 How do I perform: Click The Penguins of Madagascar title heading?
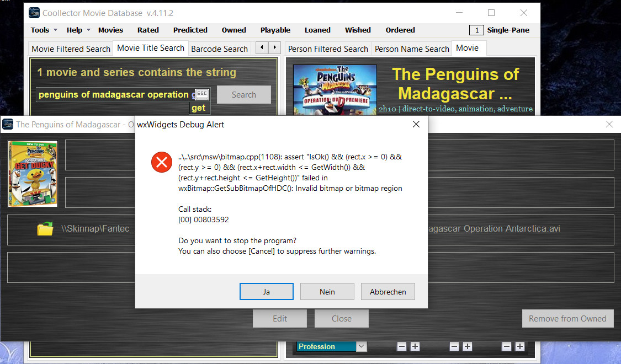click(x=455, y=84)
